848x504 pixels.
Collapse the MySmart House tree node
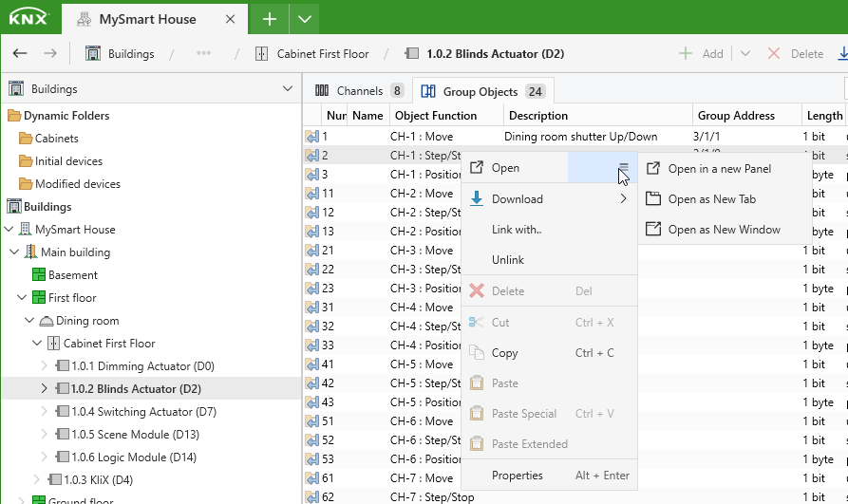click(9, 230)
